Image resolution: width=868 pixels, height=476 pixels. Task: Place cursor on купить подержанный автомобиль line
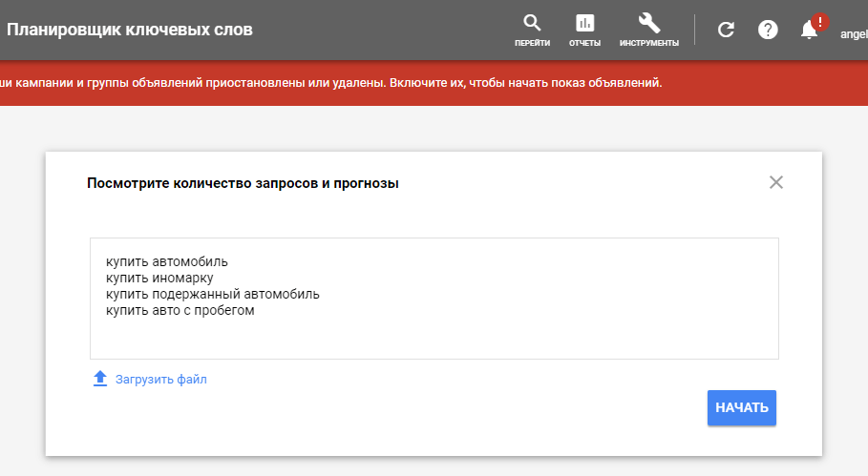coord(212,294)
